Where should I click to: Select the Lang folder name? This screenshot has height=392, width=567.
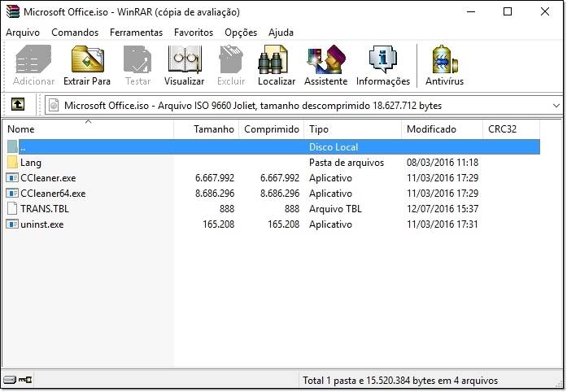31,163
